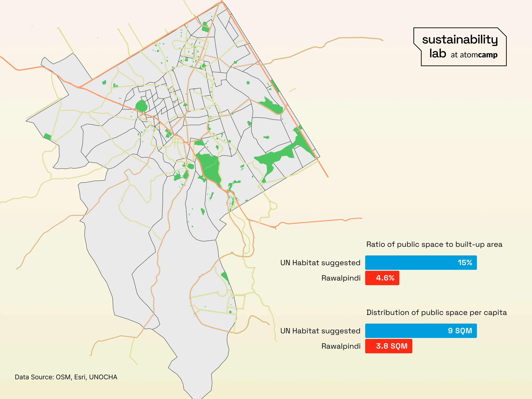This screenshot has width=532, height=399.
Task: Click 'UN Habitat suggested' label beside 9 SQM bar
Action: (320, 331)
